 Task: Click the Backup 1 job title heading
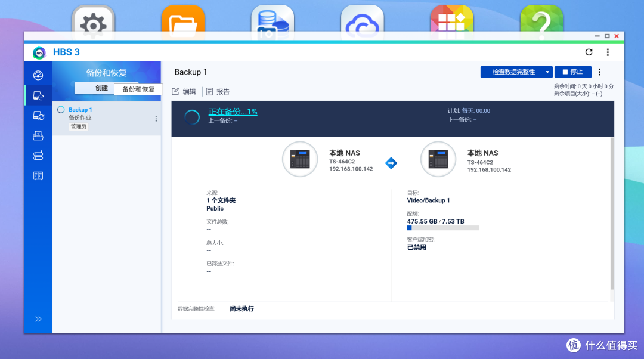(191, 72)
